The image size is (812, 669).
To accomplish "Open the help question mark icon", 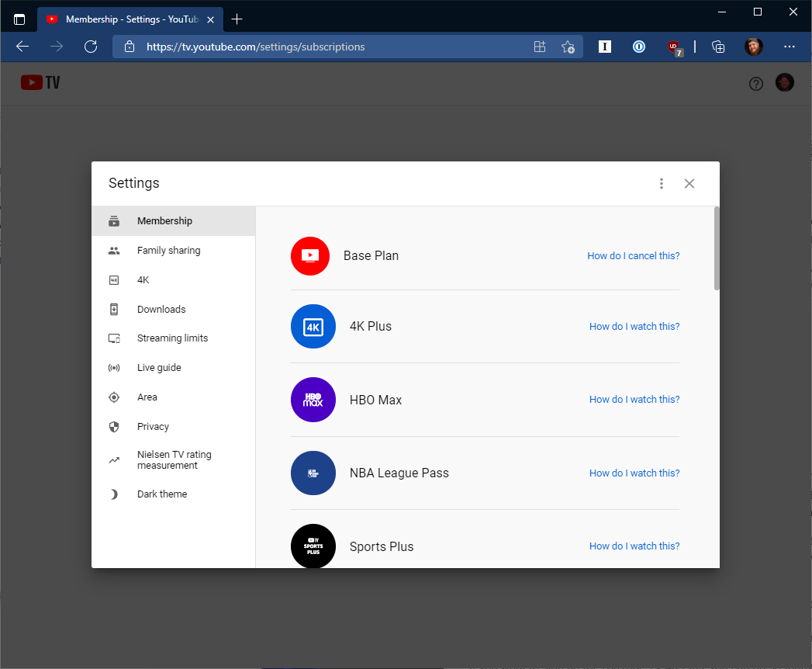I will [756, 83].
